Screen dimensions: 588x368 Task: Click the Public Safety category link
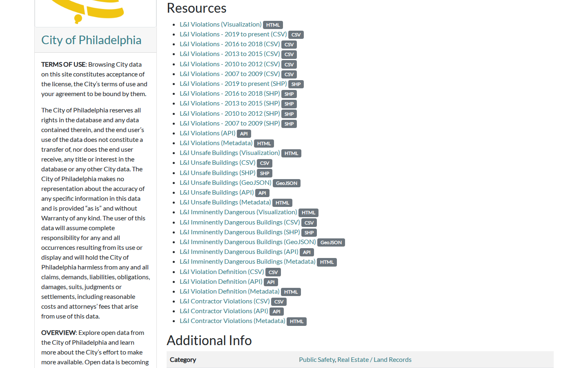pos(317,360)
